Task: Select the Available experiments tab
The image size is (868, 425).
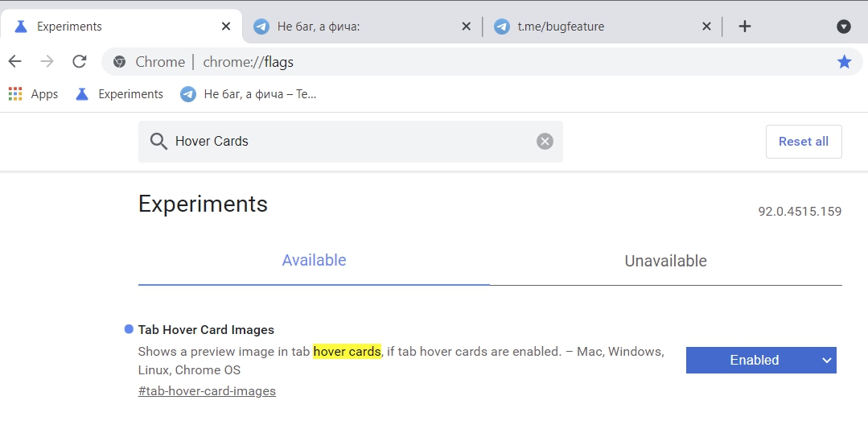Action: tap(314, 261)
